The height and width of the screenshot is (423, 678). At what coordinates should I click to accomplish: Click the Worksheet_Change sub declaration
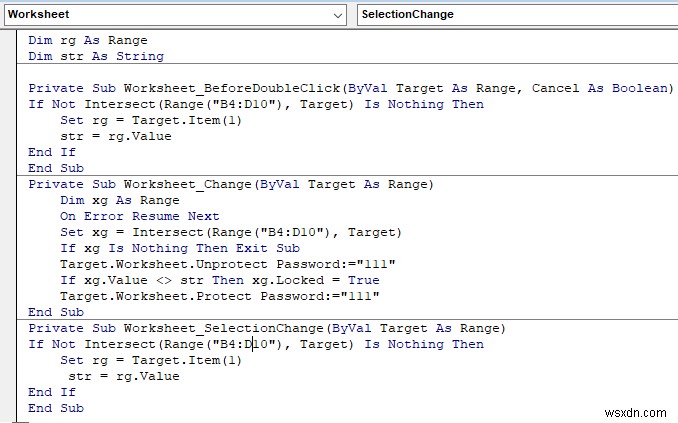pos(231,184)
